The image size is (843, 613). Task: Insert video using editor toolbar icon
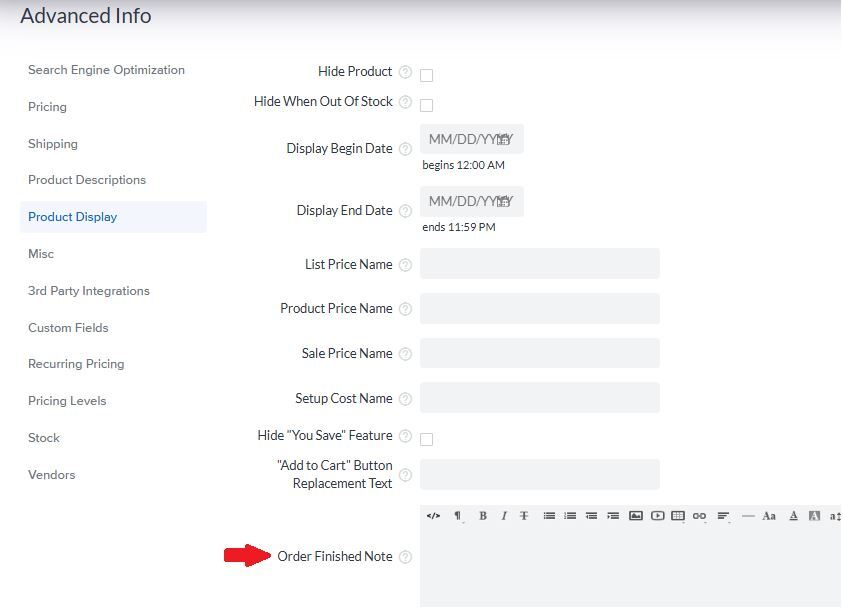point(657,516)
